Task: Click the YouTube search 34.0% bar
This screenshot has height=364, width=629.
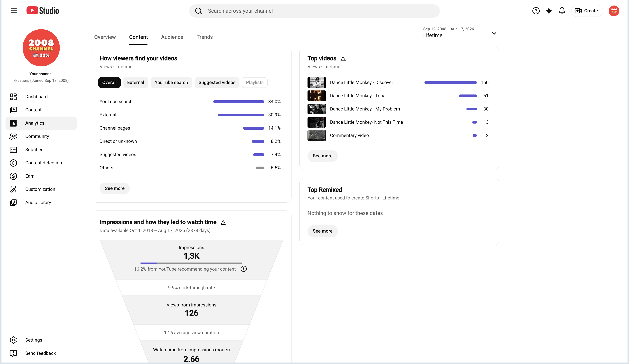Action: click(239, 102)
